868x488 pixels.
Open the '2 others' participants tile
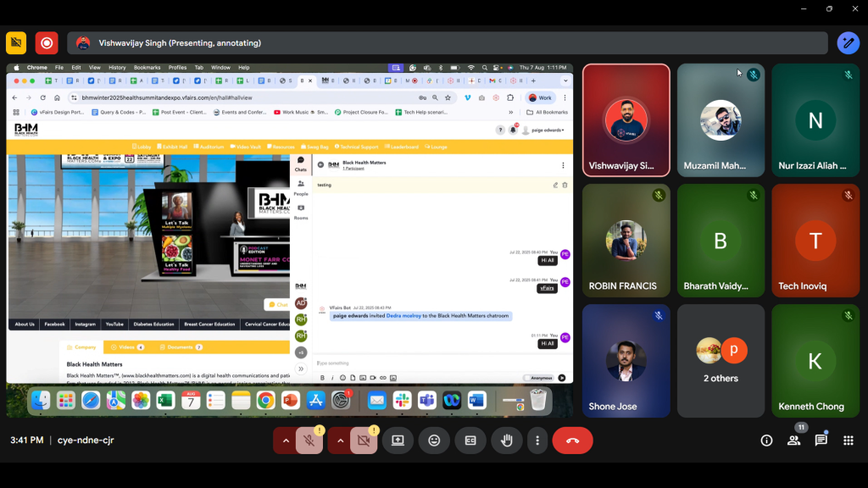coord(721,361)
